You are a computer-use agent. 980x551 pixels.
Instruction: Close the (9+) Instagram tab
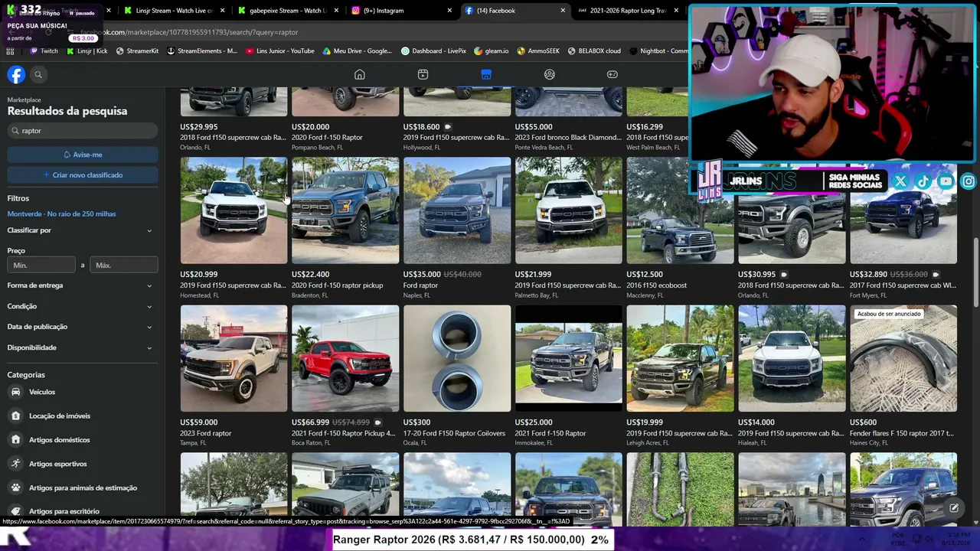451,11
